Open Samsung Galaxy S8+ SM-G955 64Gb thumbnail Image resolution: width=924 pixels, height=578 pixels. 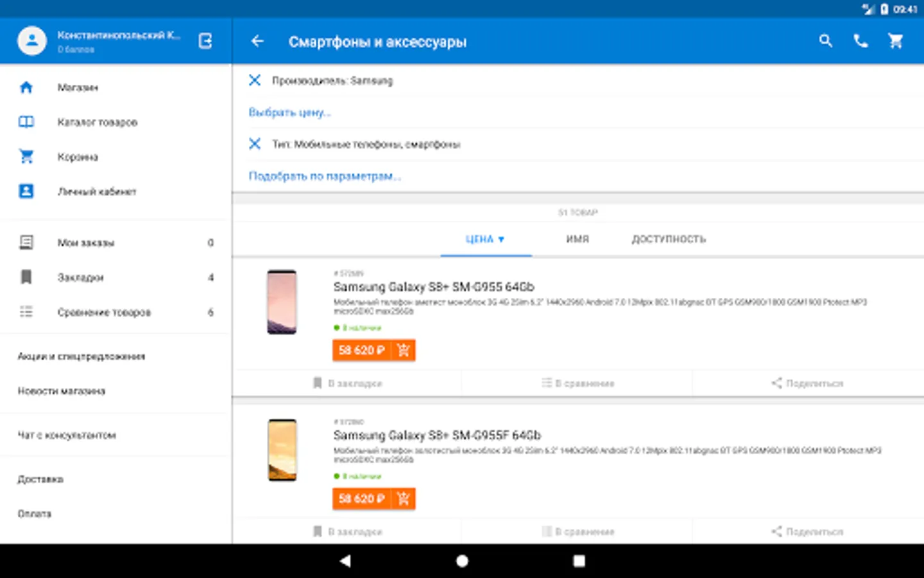click(x=282, y=302)
